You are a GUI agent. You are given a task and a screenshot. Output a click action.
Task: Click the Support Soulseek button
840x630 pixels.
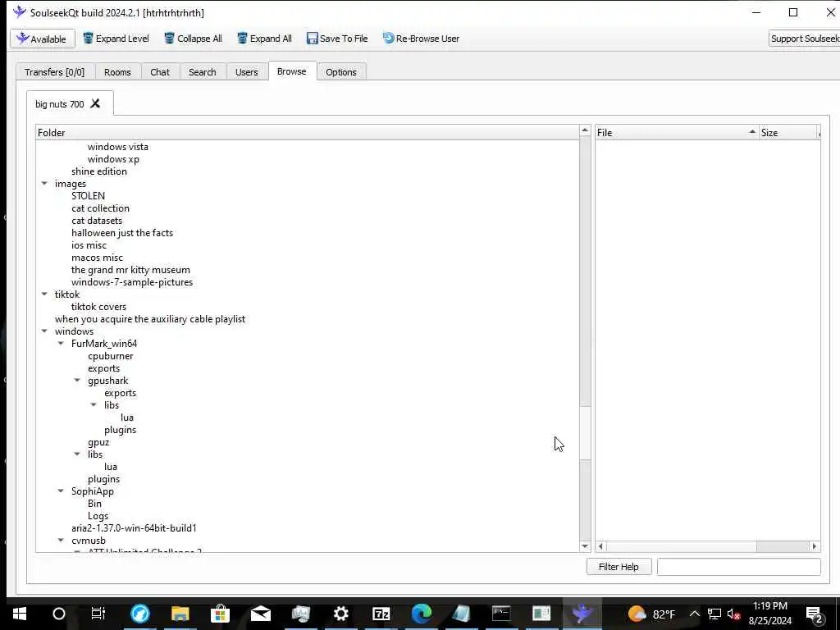tap(804, 39)
